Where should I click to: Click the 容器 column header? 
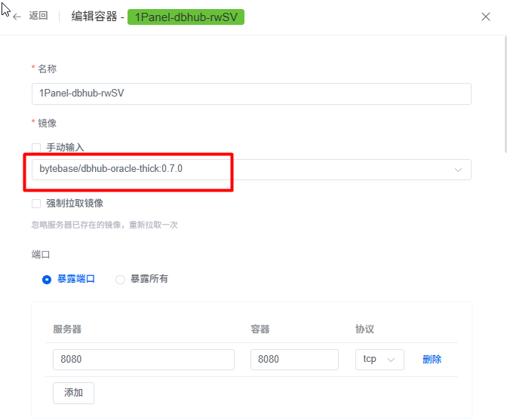(x=260, y=330)
